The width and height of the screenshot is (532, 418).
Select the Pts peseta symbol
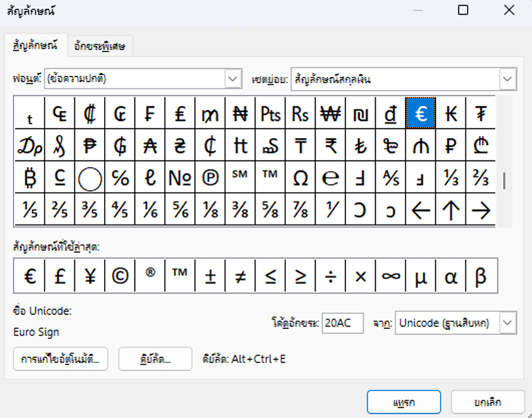(x=270, y=114)
